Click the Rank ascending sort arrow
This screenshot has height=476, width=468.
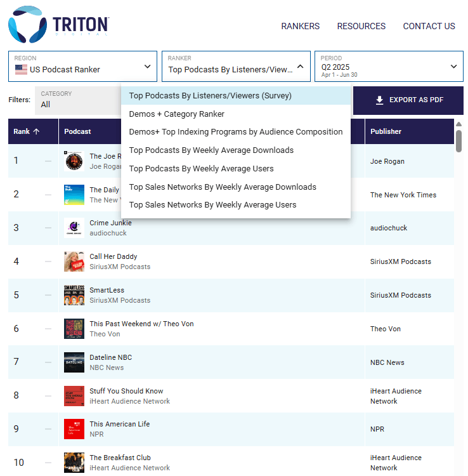[36, 131]
